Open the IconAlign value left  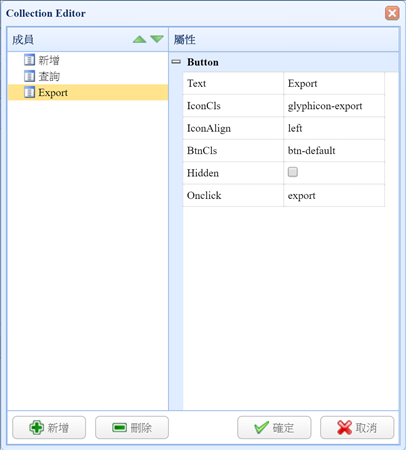(x=334, y=128)
